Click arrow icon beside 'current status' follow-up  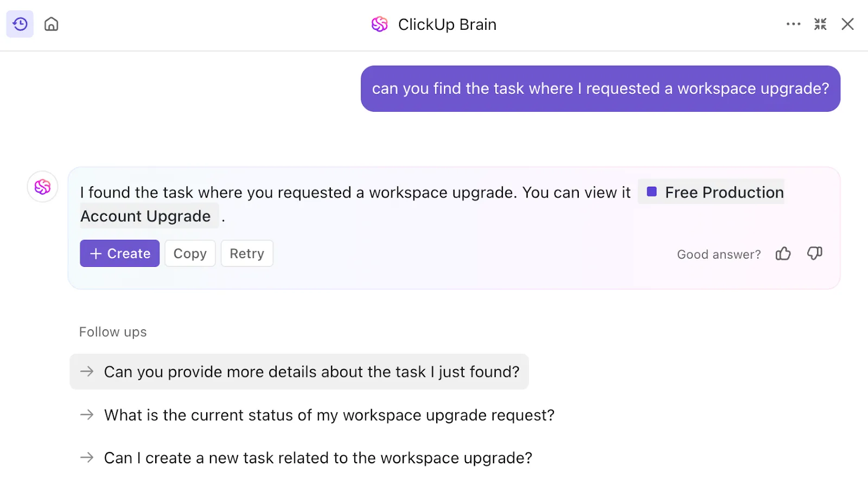87,415
